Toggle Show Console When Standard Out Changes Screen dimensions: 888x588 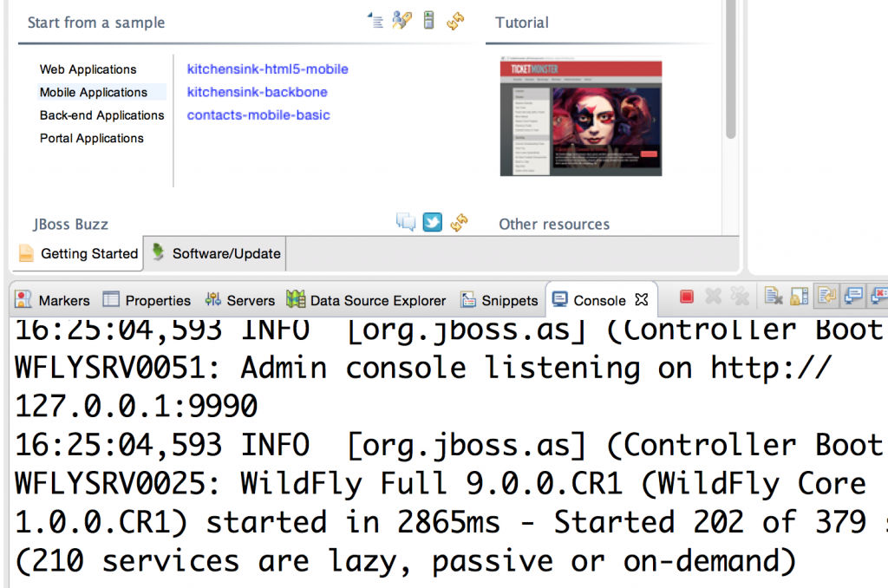coord(853,297)
